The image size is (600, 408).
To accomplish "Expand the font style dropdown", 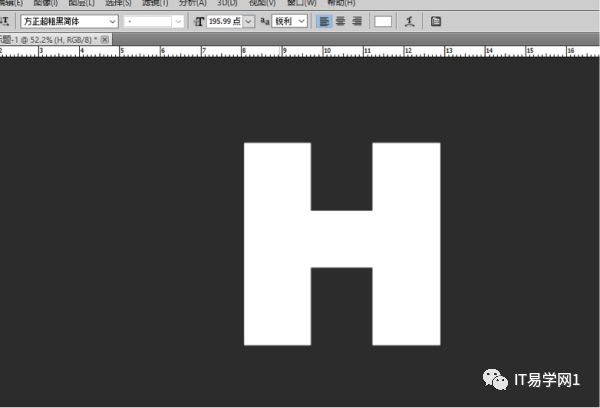I will pos(178,21).
